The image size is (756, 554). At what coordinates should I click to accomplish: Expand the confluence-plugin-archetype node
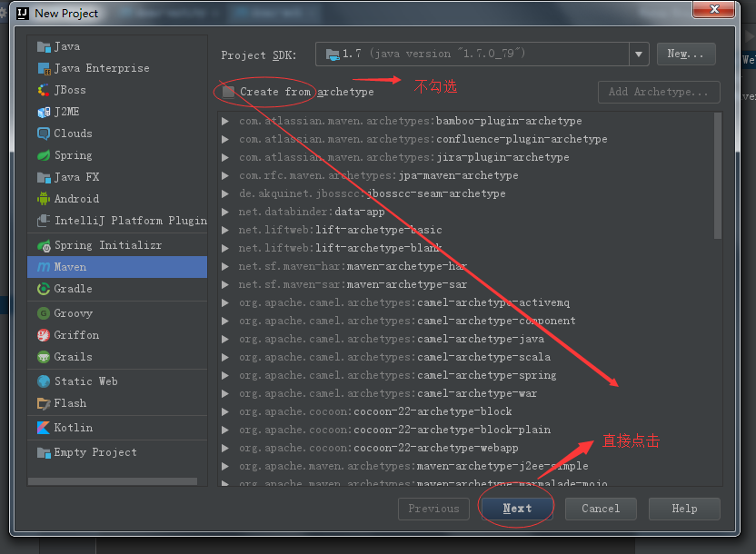(225, 139)
